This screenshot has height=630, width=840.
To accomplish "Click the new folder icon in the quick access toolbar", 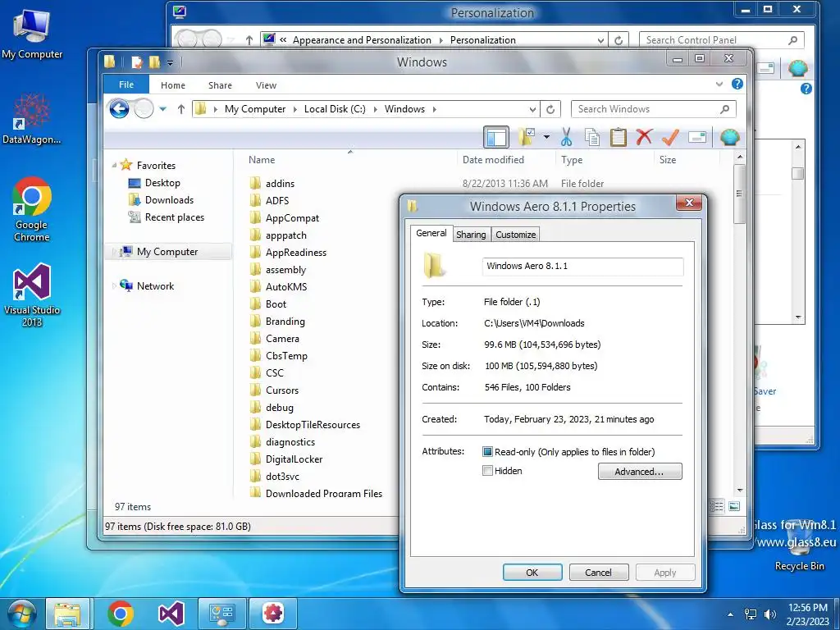I will point(154,62).
